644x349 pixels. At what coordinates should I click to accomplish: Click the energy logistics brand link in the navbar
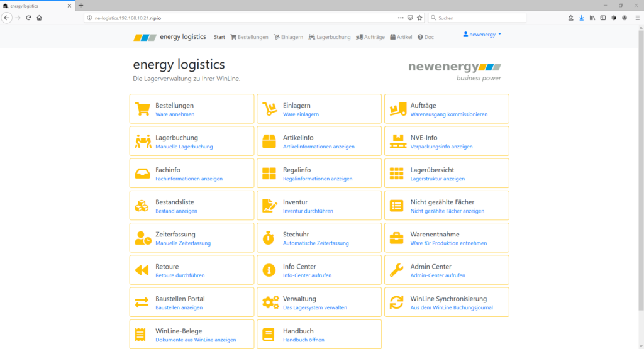click(x=170, y=37)
